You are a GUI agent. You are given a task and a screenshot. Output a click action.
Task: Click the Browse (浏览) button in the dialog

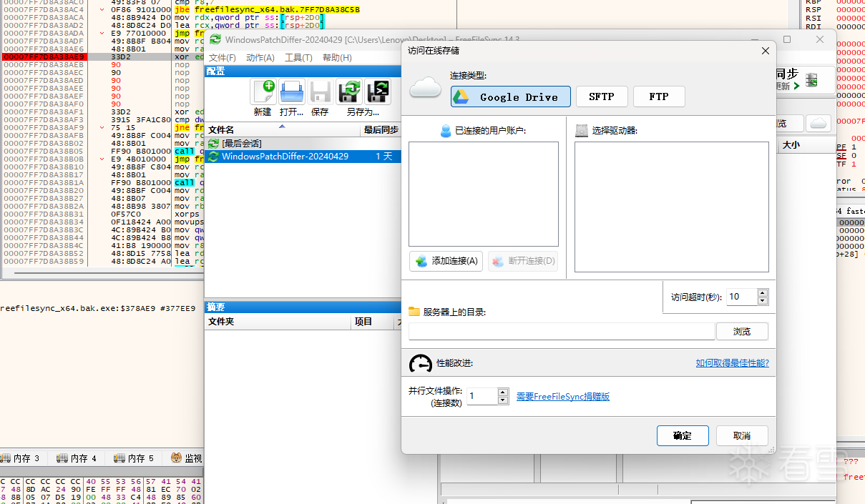[x=742, y=332]
